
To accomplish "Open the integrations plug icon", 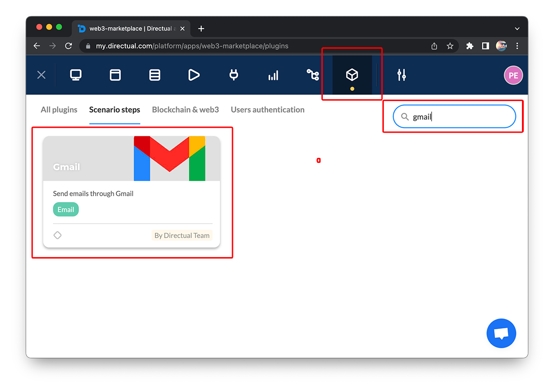I will pyautogui.click(x=233, y=75).
